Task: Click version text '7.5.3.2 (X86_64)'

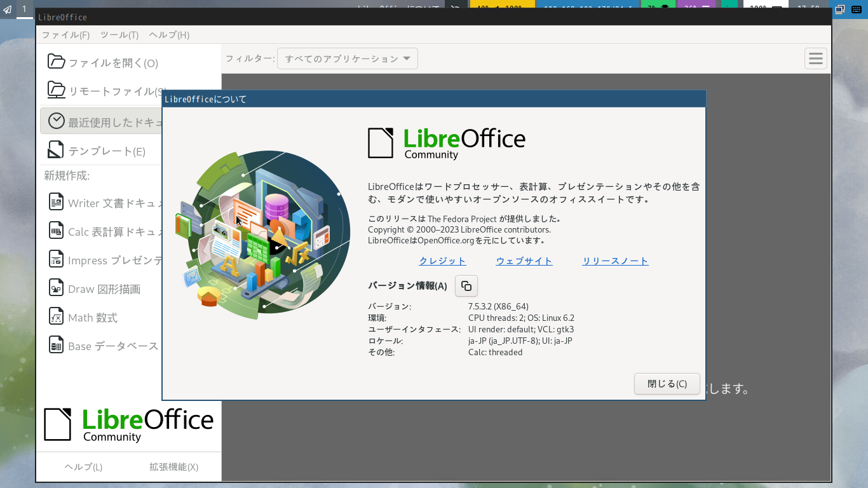Action: pos(498,306)
